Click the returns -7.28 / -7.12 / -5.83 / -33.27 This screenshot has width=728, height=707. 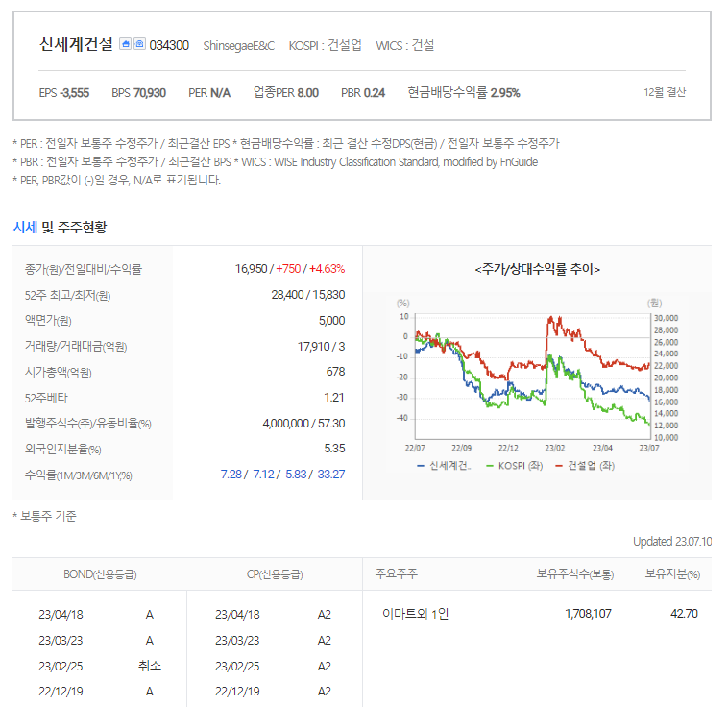point(281,475)
